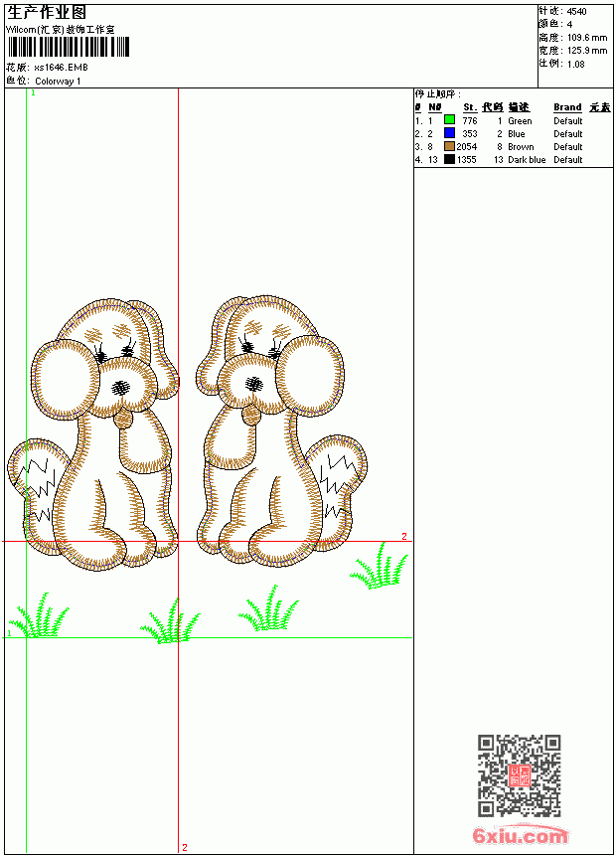Click the 元素 column header
The width and height of the screenshot is (616, 855).
coord(600,107)
